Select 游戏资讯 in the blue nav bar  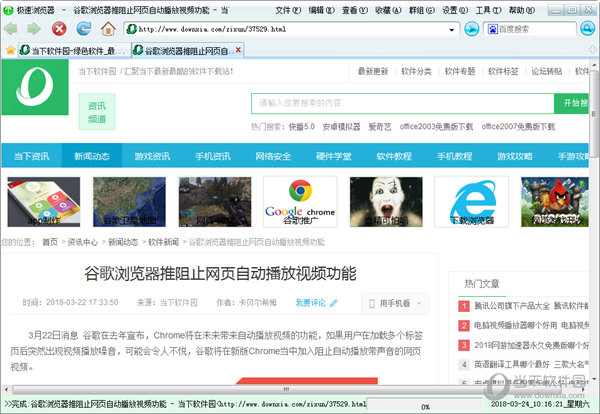point(152,156)
